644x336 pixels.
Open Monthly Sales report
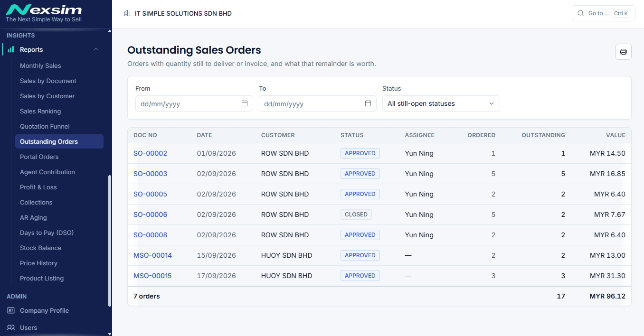tap(59, 65)
